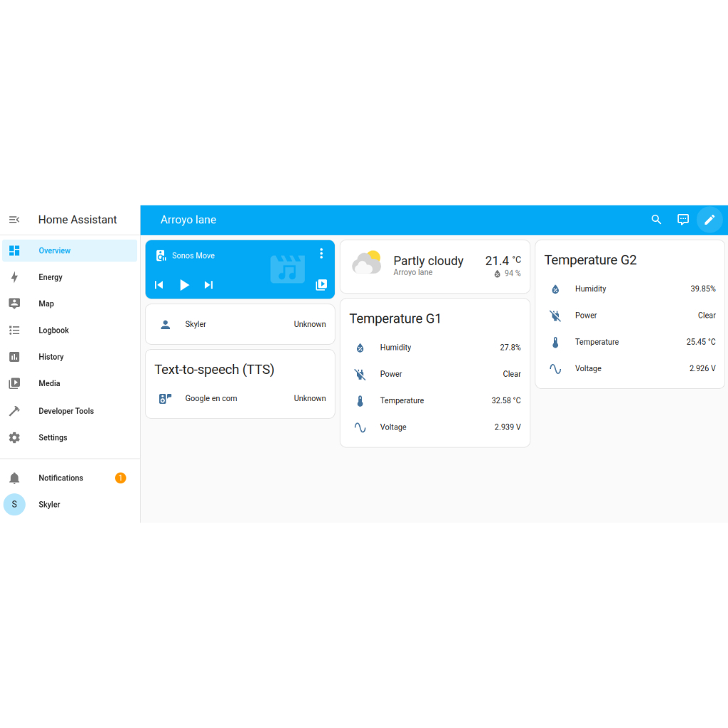Click the Humidity droplet icon on Temperature G1
Screen dimensions: 728x728
[x=360, y=348]
